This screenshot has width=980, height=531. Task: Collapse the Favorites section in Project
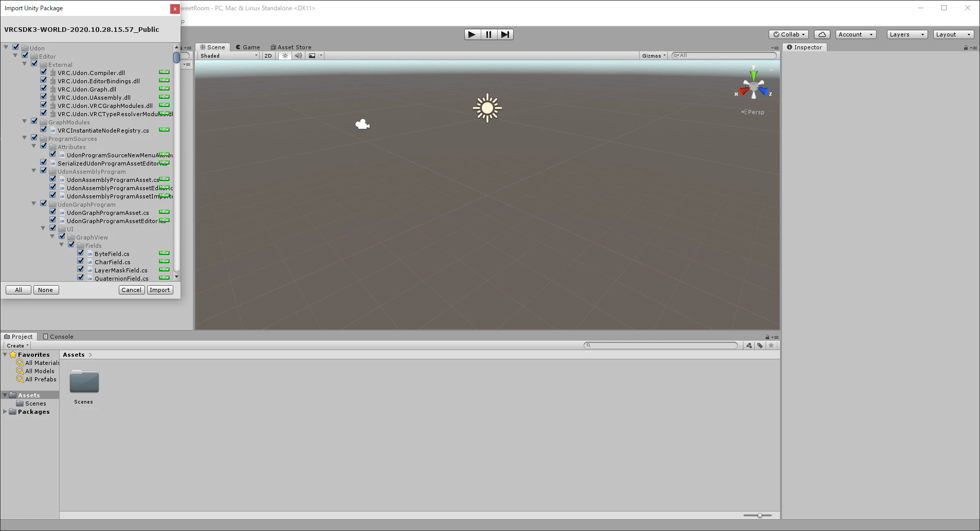point(5,355)
